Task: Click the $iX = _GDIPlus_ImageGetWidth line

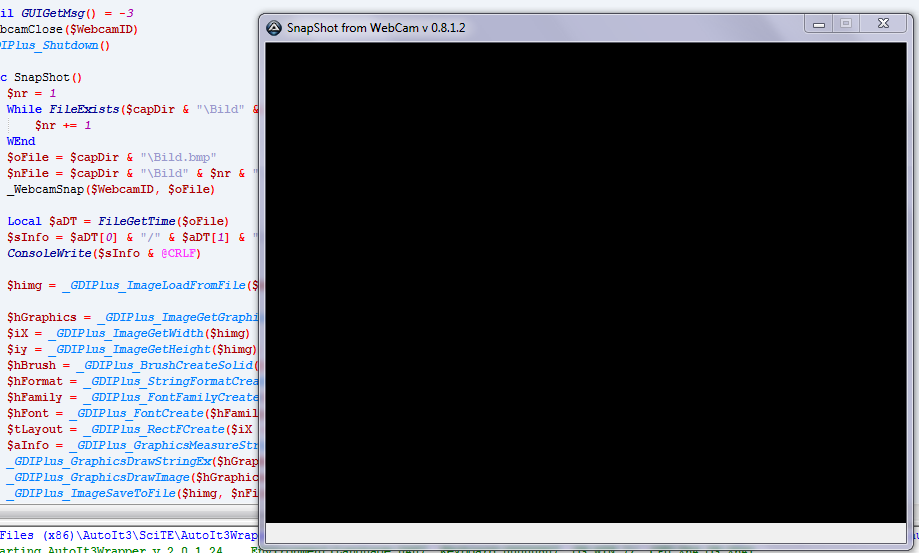Action: click(130, 333)
